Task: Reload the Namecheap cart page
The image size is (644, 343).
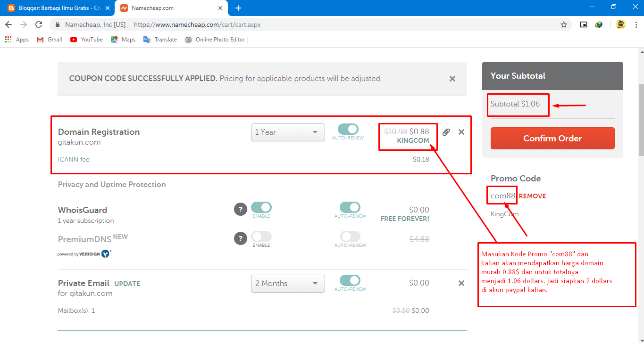Action: point(39,24)
